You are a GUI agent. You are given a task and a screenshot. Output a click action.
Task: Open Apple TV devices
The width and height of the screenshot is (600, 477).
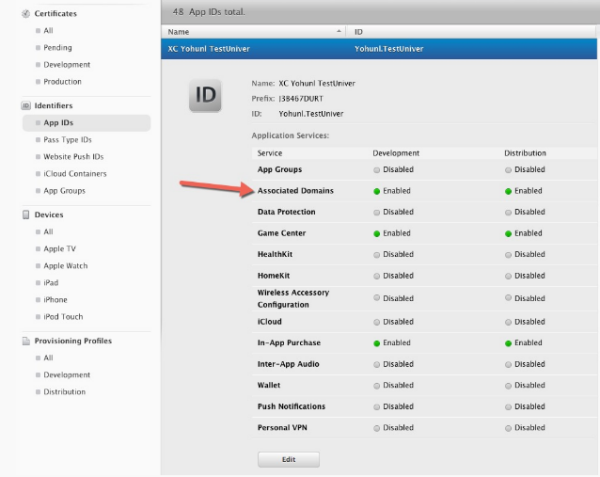click(x=60, y=249)
